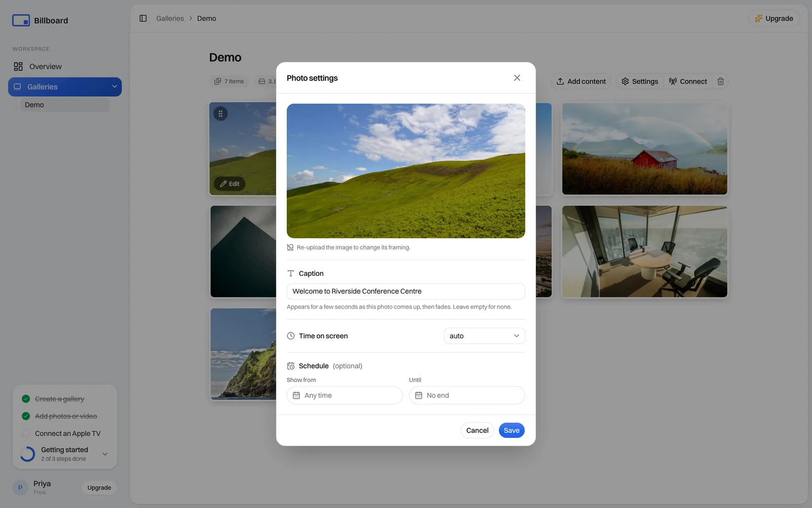The width and height of the screenshot is (812, 508).
Task: Click the Overview grid icon
Action: [x=18, y=67]
